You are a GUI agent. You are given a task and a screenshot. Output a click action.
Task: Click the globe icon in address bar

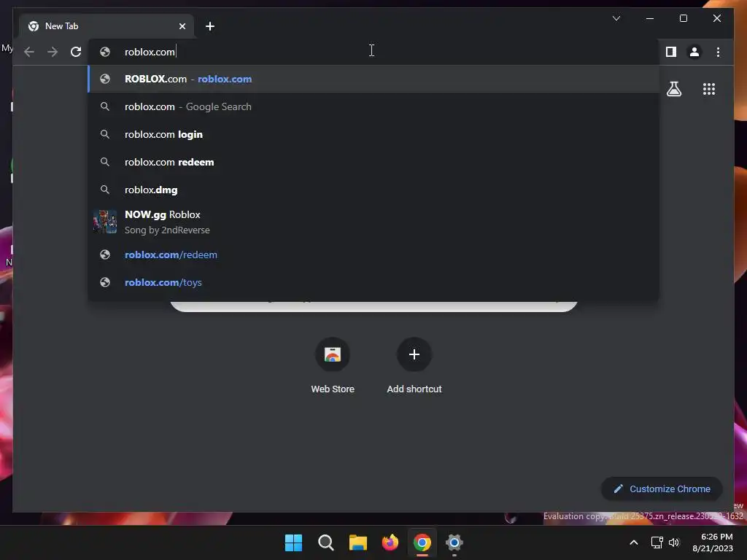coord(105,52)
